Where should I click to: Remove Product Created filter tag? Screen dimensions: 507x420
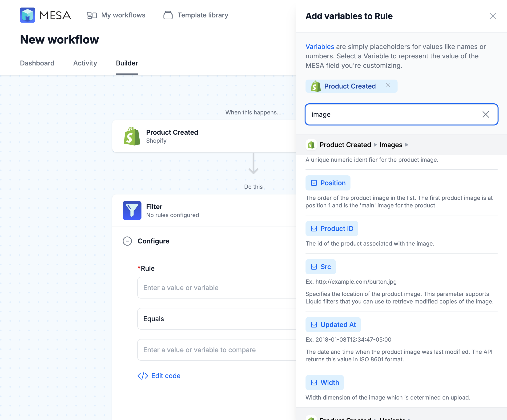coord(388,86)
